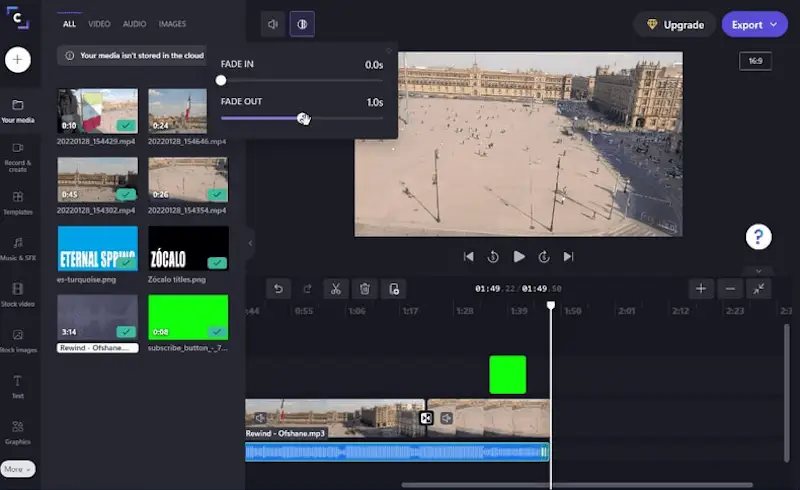800x490 pixels.
Task: Switch to the IMAGES media tab
Action: click(x=172, y=23)
